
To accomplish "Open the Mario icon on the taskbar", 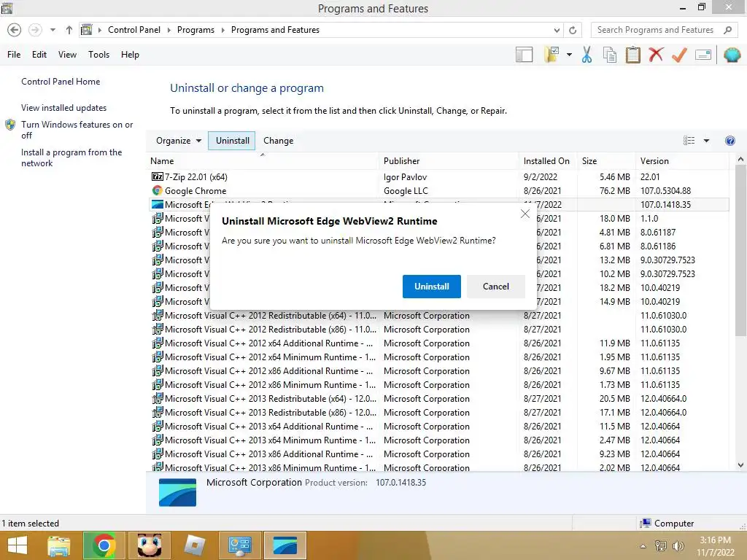I will (149, 545).
